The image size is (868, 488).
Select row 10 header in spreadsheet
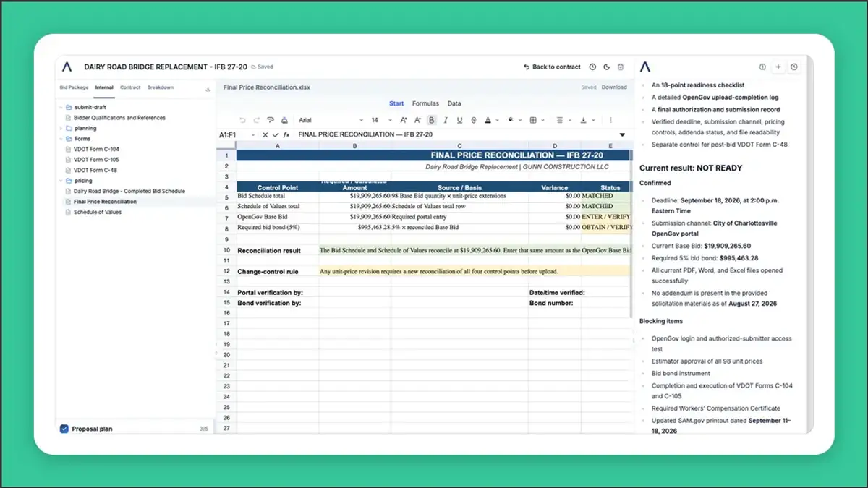226,250
